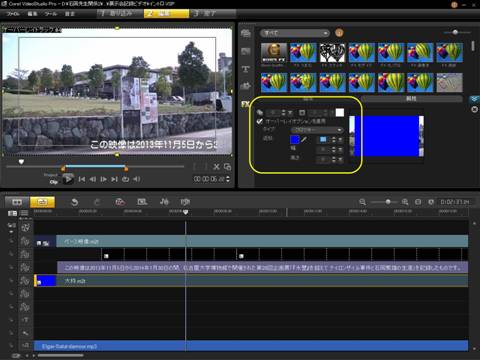Step to the next frame

tap(104, 179)
